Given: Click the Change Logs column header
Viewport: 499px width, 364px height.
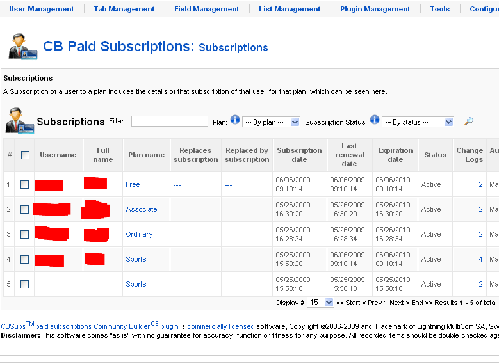Looking at the screenshot, I should point(470,155).
